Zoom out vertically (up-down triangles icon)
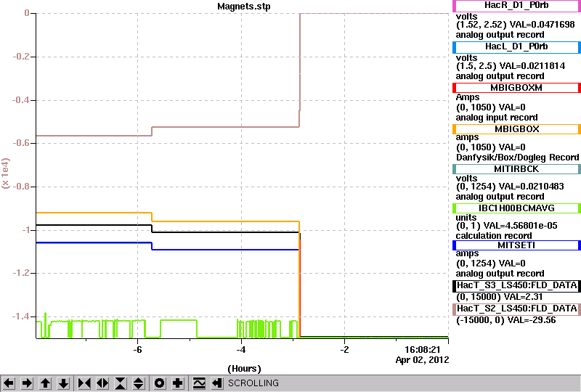 139,383
